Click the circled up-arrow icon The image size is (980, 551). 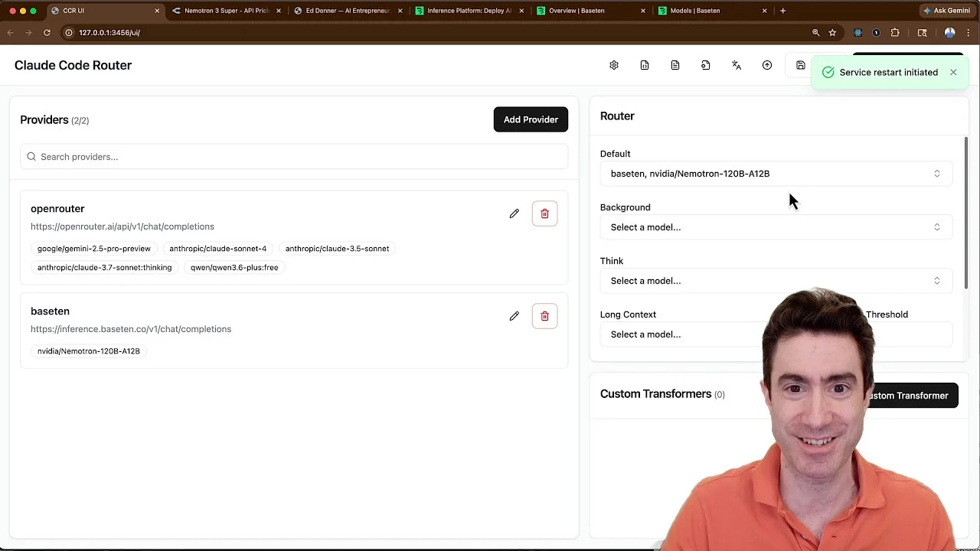click(x=767, y=65)
